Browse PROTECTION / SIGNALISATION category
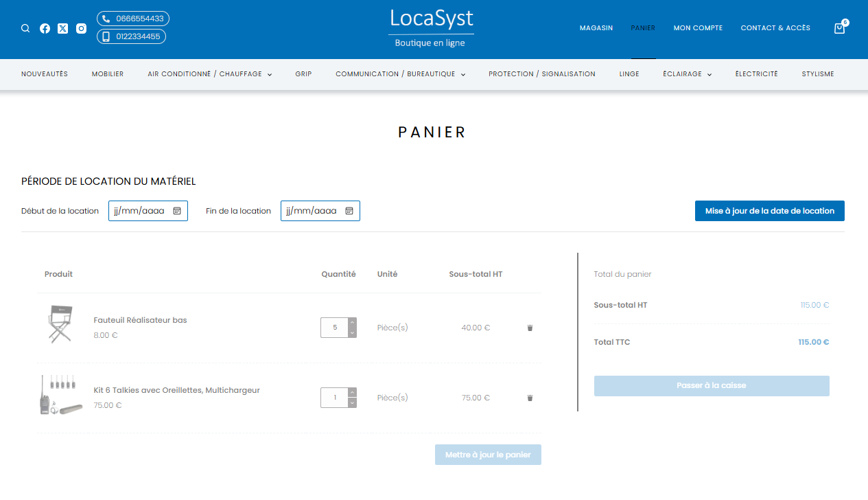The image size is (868, 500). [x=542, y=74]
